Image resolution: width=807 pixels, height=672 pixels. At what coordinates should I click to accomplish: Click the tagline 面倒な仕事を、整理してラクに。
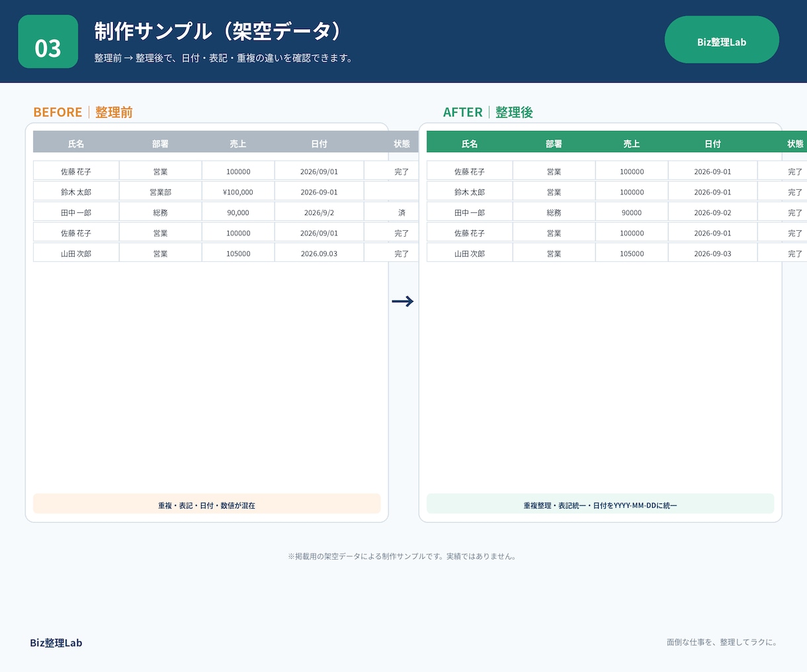coord(722,642)
